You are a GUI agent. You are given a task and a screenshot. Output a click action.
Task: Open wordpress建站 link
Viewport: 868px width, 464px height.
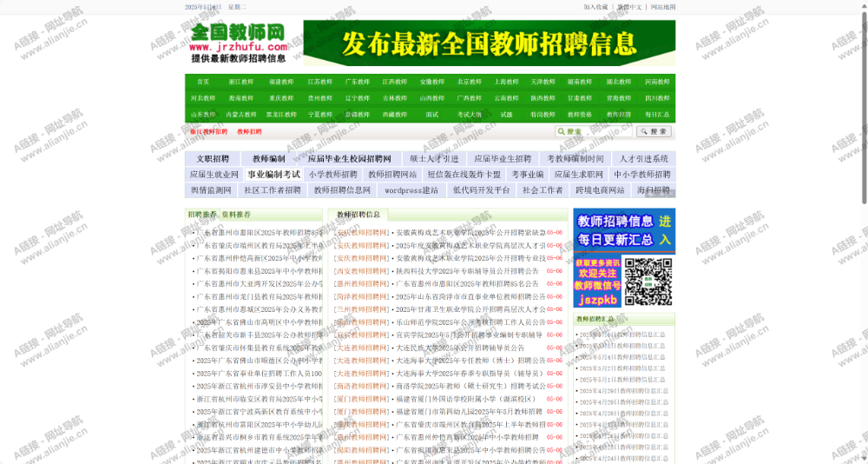click(x=411, y=190)
